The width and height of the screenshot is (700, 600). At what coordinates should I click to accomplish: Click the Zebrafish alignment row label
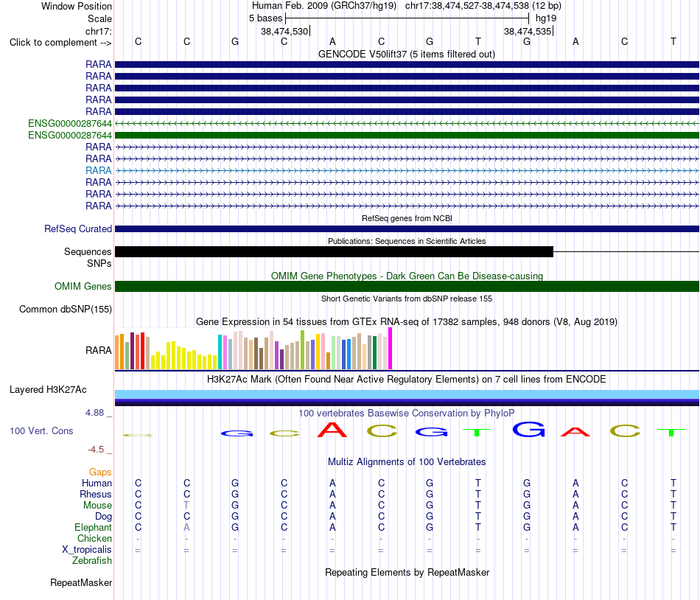pyautogui.click(x=92, y=561)
